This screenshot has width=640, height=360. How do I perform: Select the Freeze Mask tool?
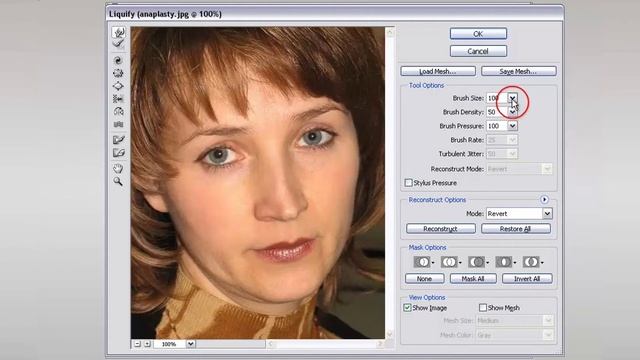pyautogui.click(x=118, y=140)
